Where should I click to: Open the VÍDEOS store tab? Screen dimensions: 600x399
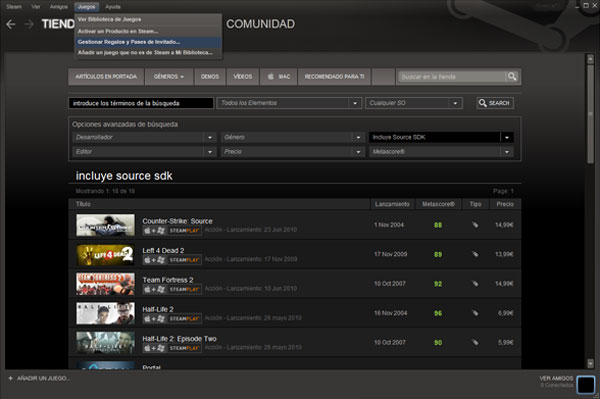click(x=243, y=77)
